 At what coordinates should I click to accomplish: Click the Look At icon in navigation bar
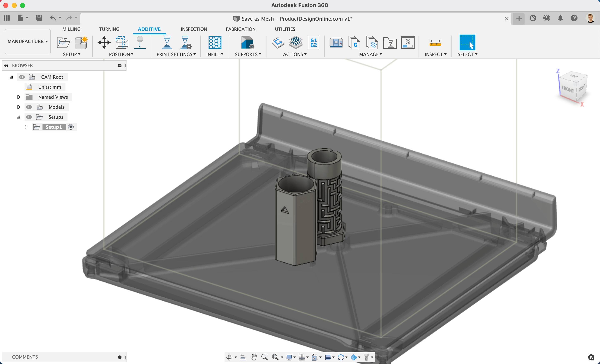pyautogui.click(x=243, y=357)
